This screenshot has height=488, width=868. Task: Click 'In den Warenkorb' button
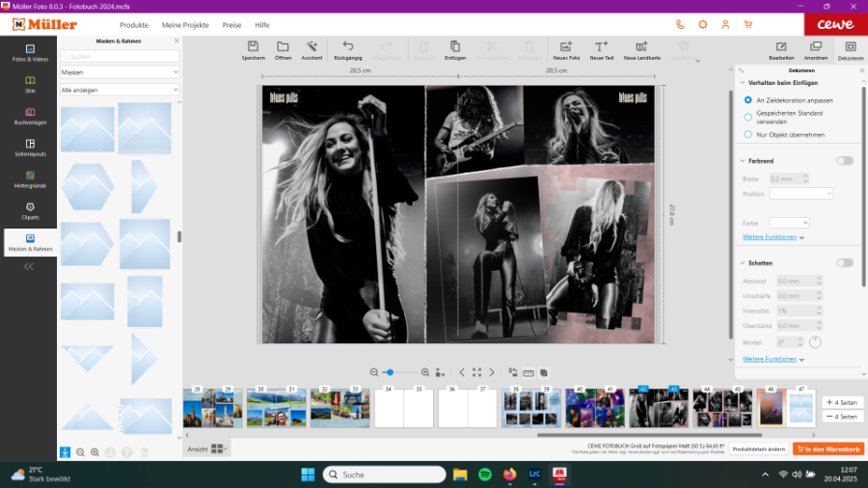[827, 449]
